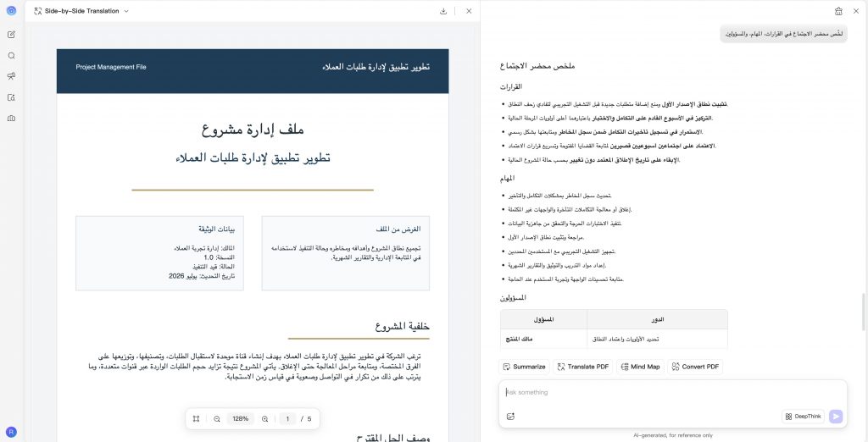Click the 'القرارات' heading in chat
Screen dimensions: 868x442
[511, 87]
